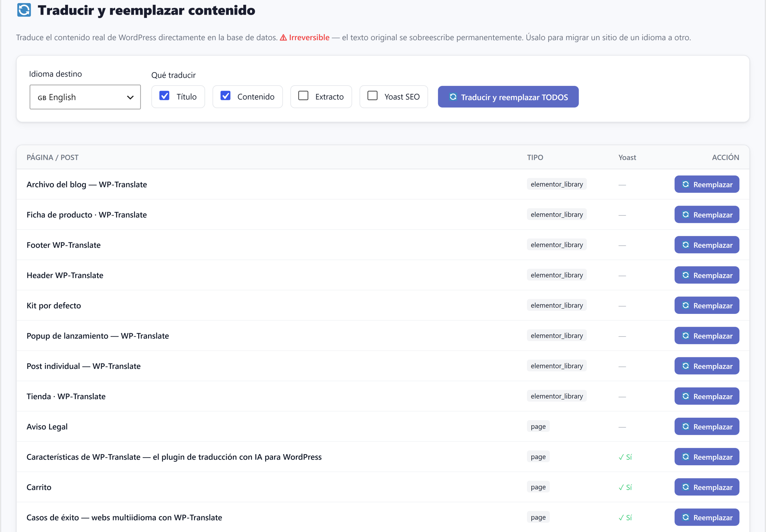This screenshot has width=766, height=532.
Task: Select the 'Footer WP-Translate' title
Action: (64, 245)
